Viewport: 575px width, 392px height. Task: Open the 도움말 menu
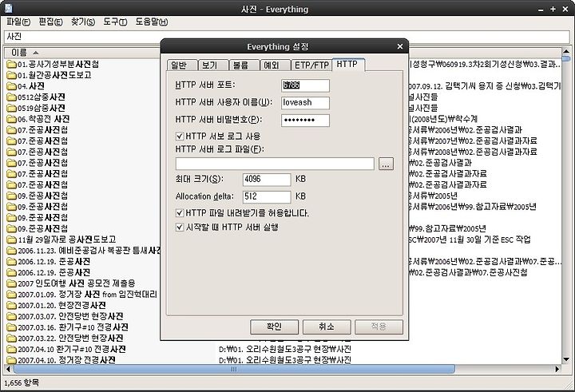pos(152,22)
